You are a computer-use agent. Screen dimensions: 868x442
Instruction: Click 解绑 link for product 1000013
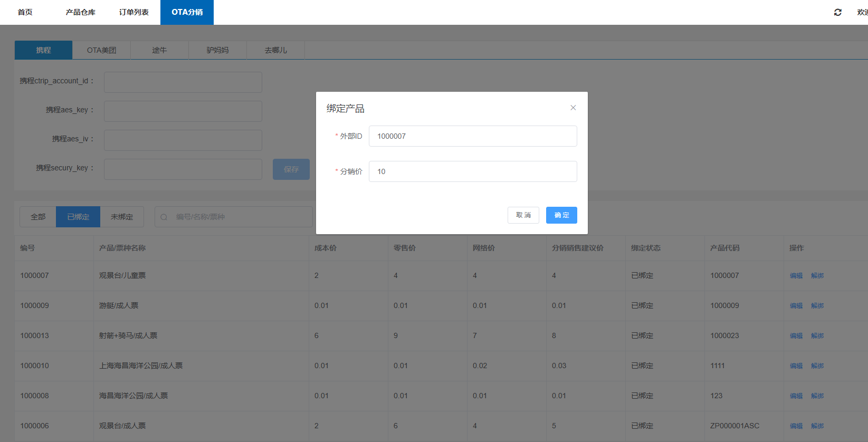pyautogui.click(x=817, y=336)
